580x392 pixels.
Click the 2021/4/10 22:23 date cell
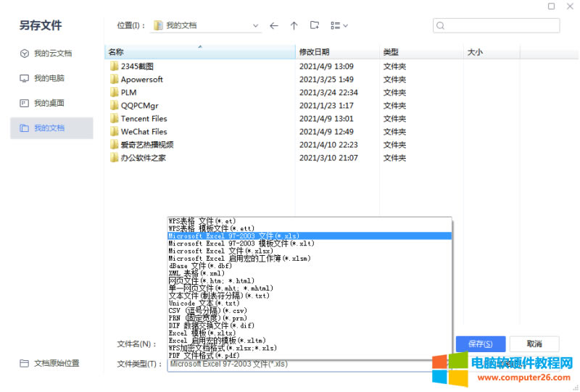pos(328,145)
